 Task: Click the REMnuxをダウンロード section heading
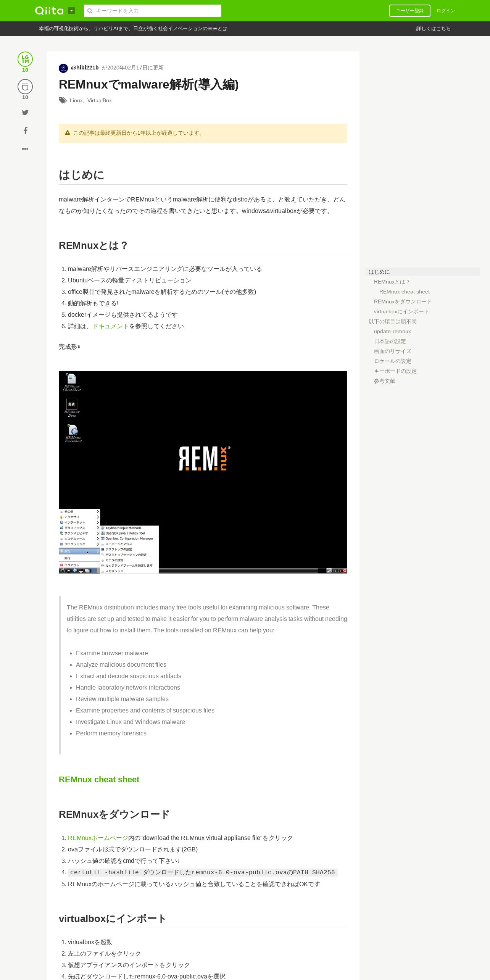pyautogui.click(x=114, y=814)
